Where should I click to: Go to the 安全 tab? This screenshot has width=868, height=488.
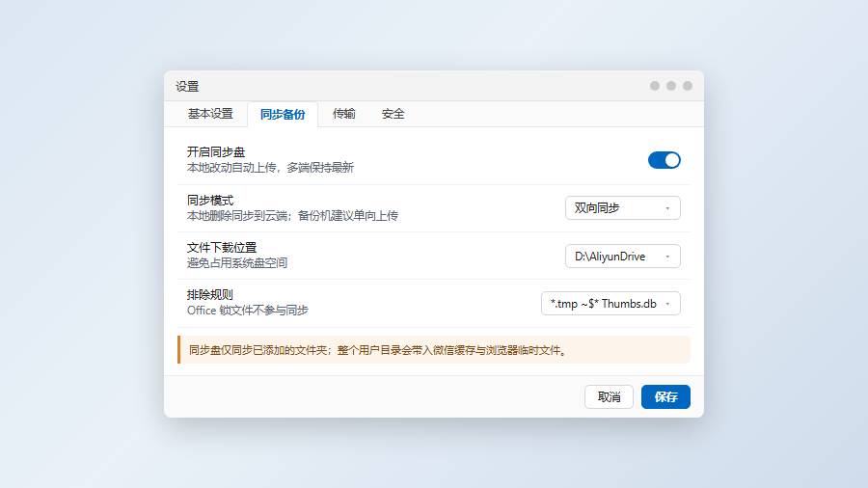393,114
